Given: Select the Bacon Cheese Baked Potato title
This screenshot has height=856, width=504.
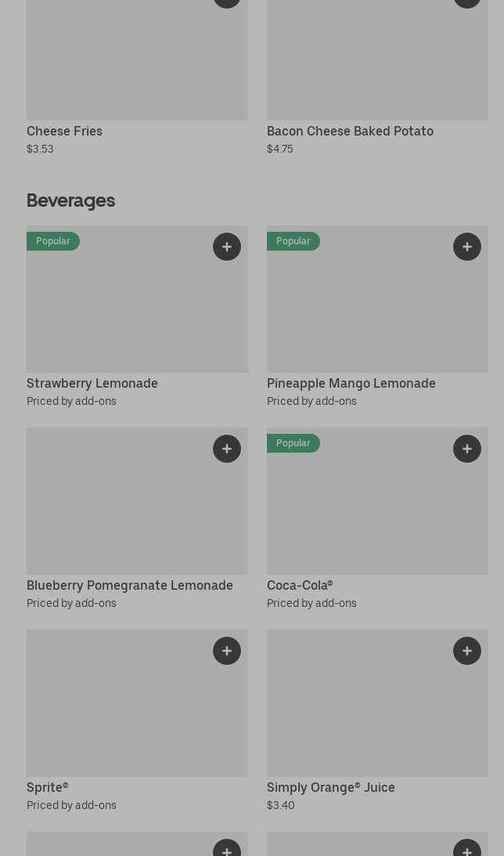Looking at the screenshot, I should tap(350, 131).
